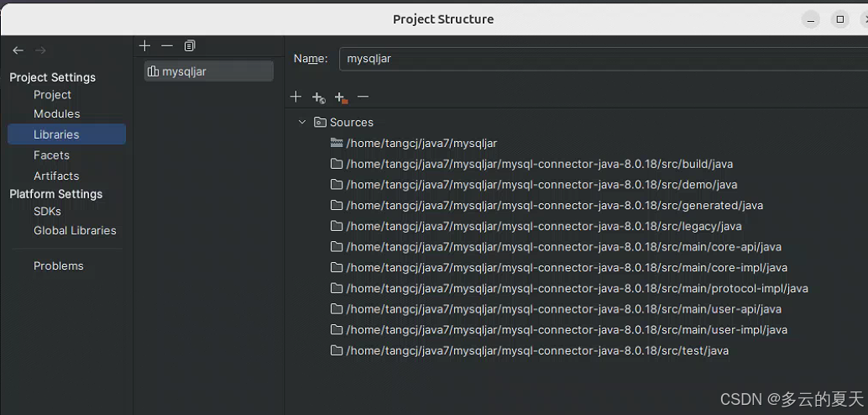
Task: Select the src/test/java source path
Action: click(537, 350)
